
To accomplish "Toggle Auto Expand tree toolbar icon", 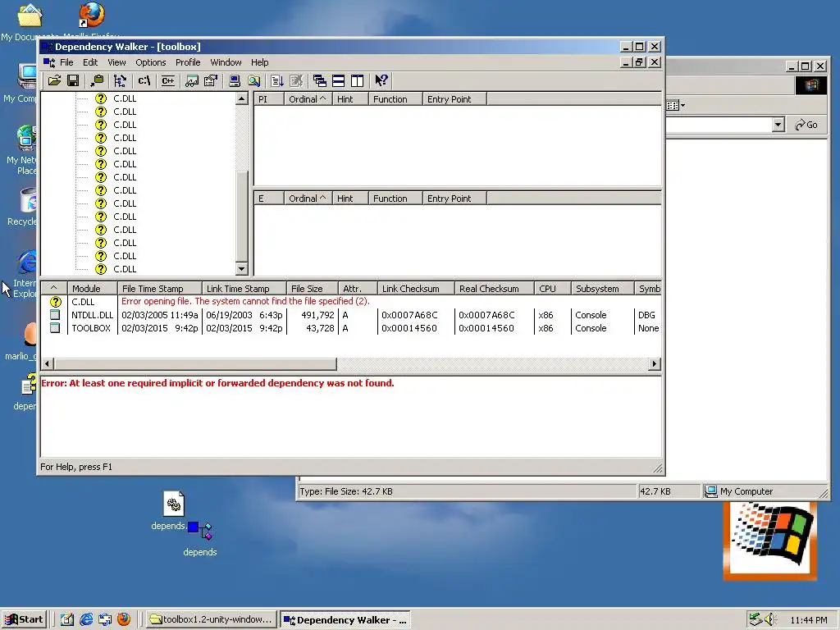I will 120,81.
